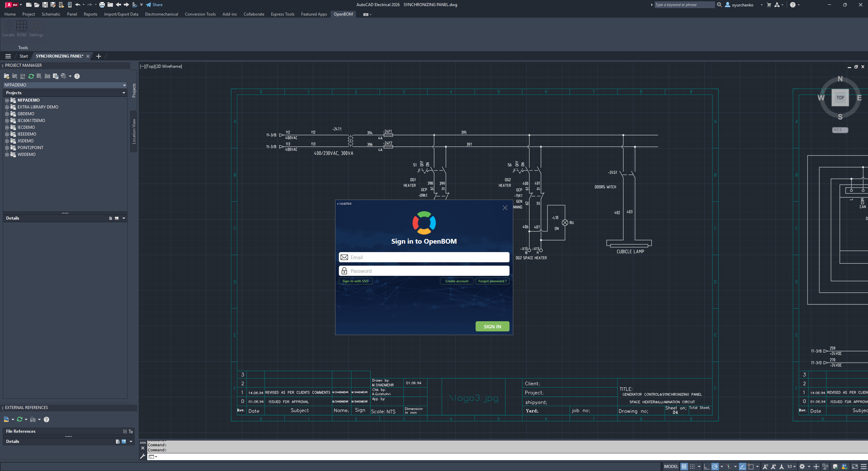868x471 pixels.
Task: Open the NFPADEMO project selection dropdown
Action: point(124,85)
